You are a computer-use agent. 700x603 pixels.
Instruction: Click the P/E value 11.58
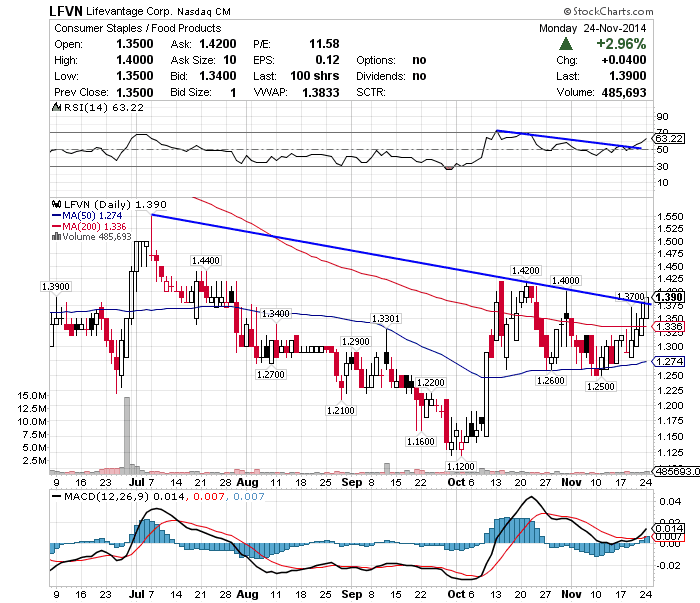(324, 44)
